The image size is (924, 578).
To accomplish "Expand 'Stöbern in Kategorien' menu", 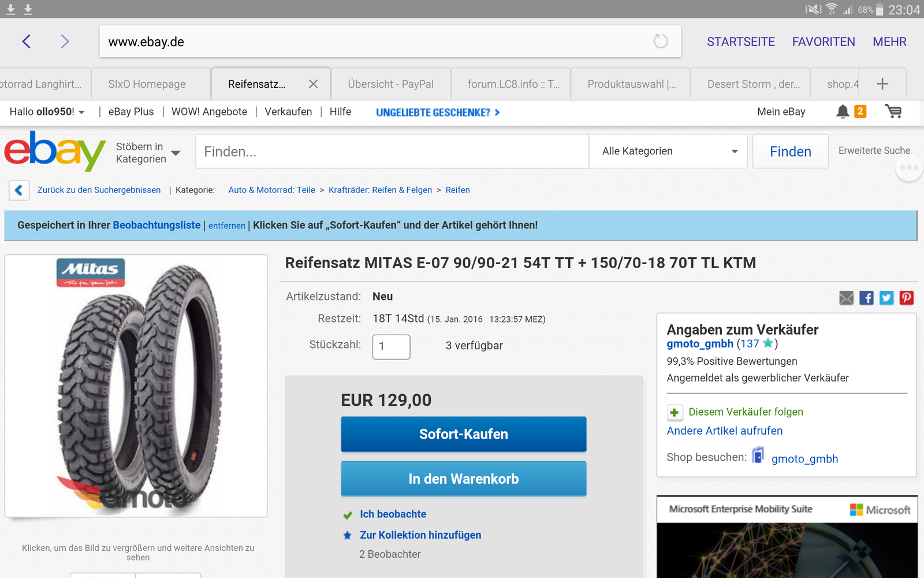I will click(x=148, y=153).
